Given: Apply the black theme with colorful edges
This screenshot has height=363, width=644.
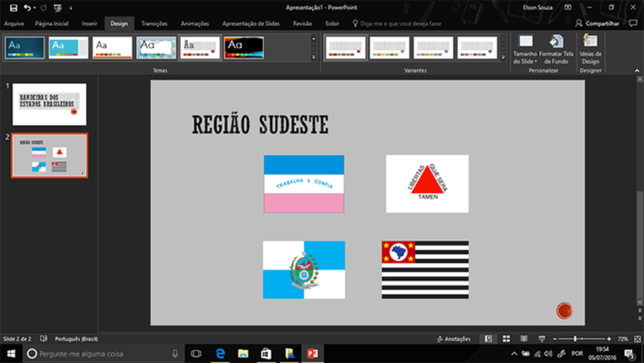Looking at the screenshot, I should [x=244, y=48].
